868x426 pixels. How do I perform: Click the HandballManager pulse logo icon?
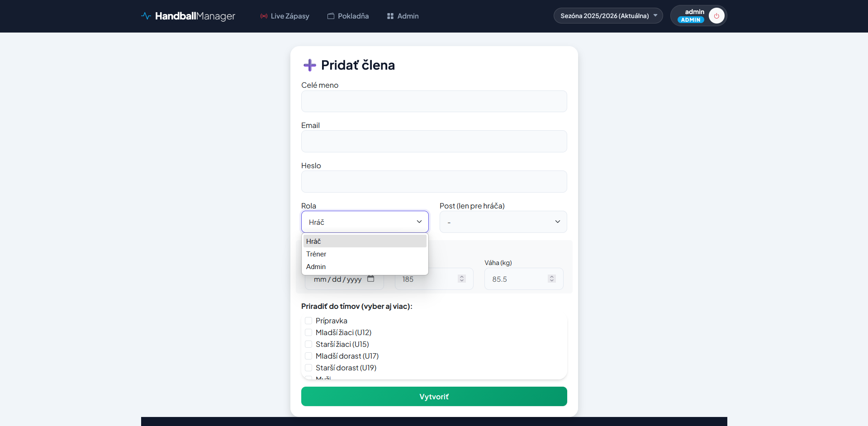pos(146,16)
